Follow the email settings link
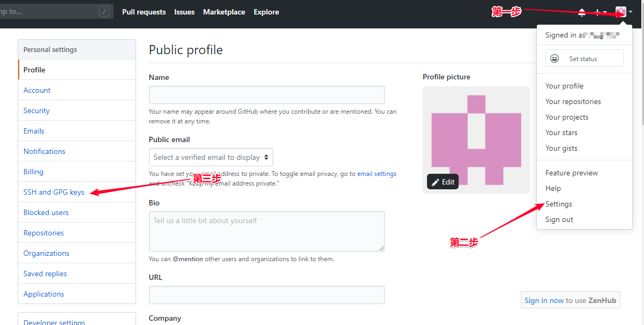 coord(377,174)
